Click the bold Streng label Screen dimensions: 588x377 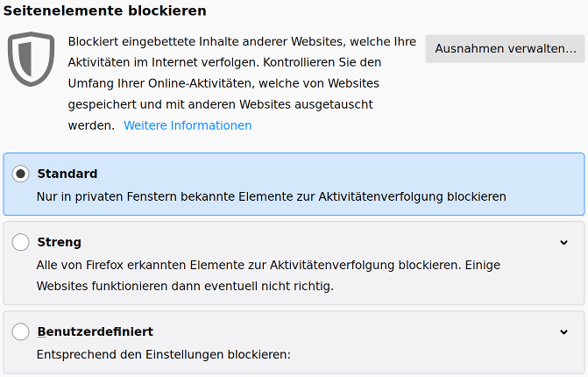(60, 242)
